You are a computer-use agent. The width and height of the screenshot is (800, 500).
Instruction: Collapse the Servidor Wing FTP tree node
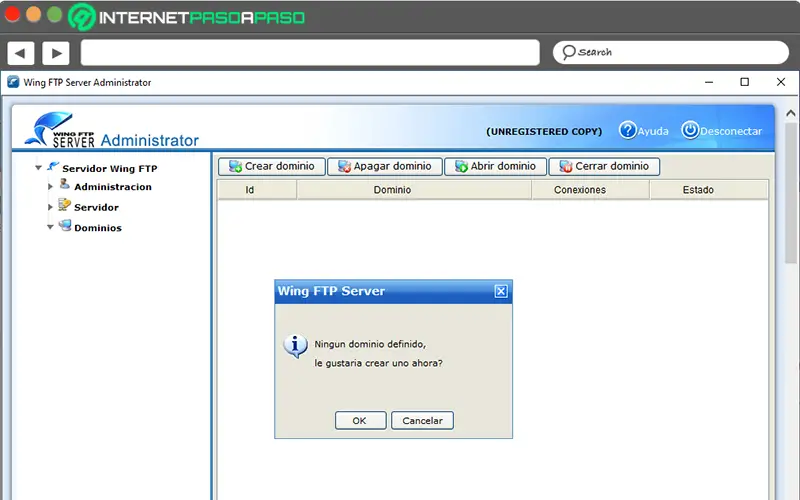click(x=38, y=168)
